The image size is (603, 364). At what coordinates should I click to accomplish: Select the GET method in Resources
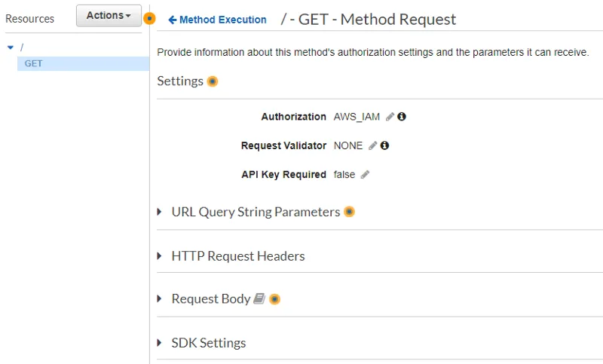(83, 63)
